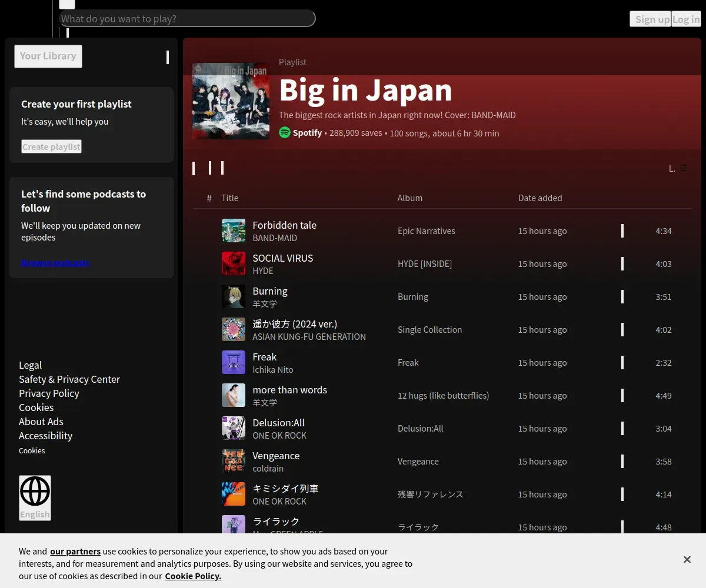This screenshot has height=588, width=706.
Task: Open the Single Collection album link
Action: pos(429,329)
